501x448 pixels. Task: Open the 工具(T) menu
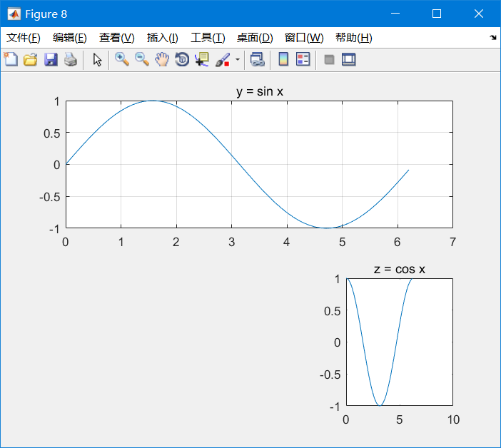coord(208,38)
